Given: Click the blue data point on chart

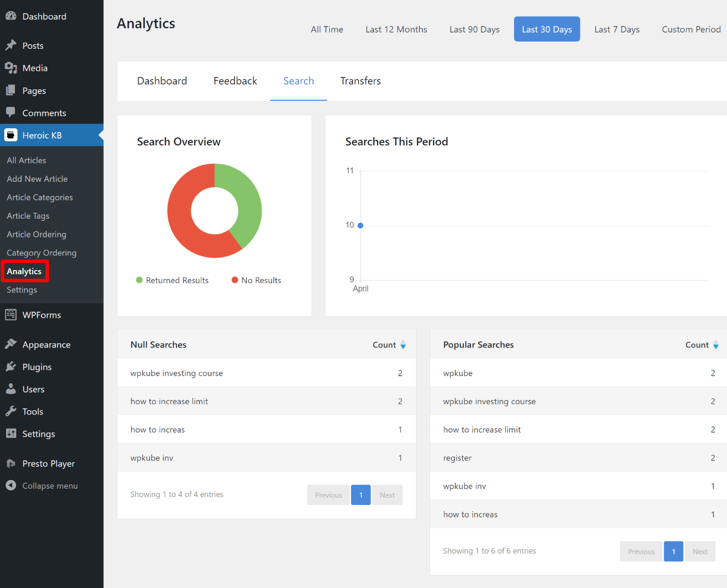Looking at the screenshot, I should [360, 225].
